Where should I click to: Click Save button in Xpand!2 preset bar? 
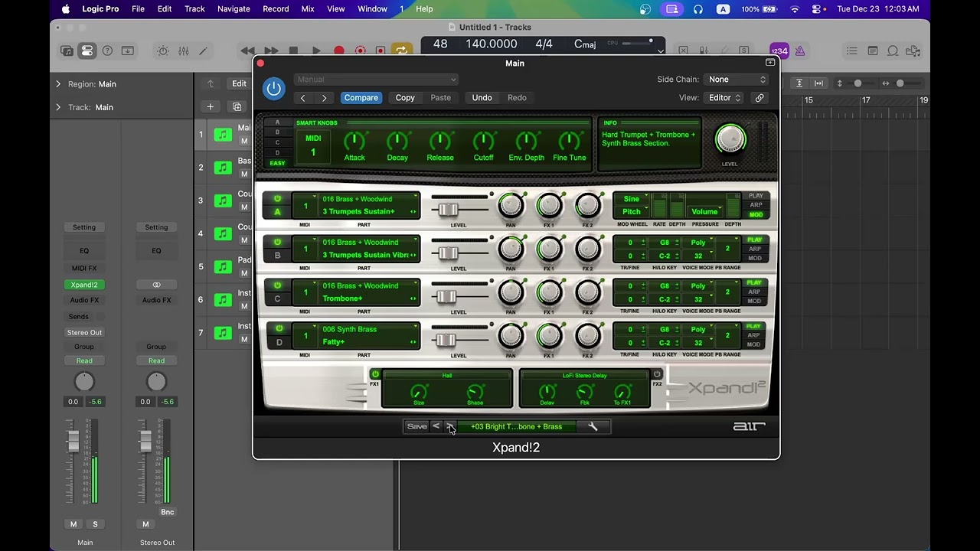click(416, 426)
